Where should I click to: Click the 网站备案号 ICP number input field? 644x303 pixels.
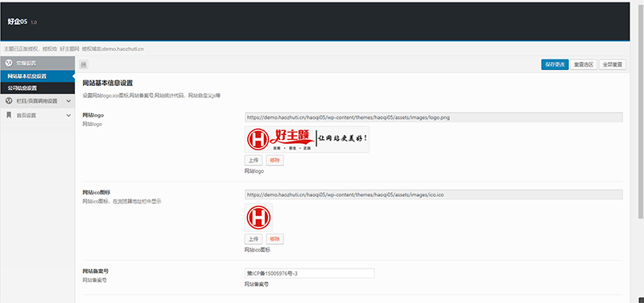[x=310, y=273]
